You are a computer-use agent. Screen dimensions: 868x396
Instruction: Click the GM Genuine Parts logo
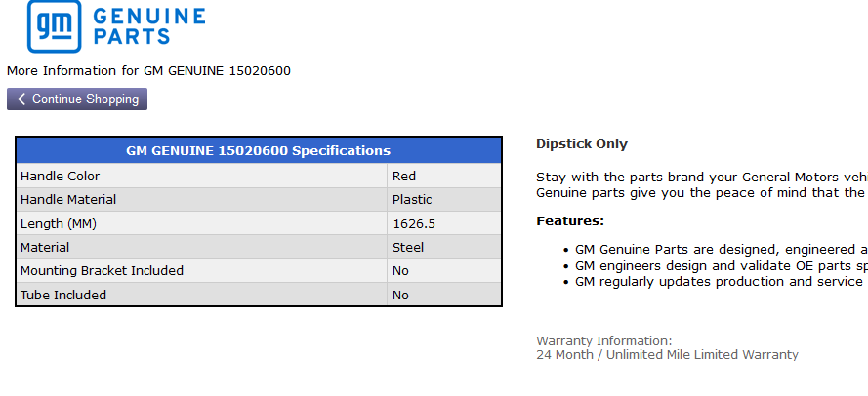[115, 27]
